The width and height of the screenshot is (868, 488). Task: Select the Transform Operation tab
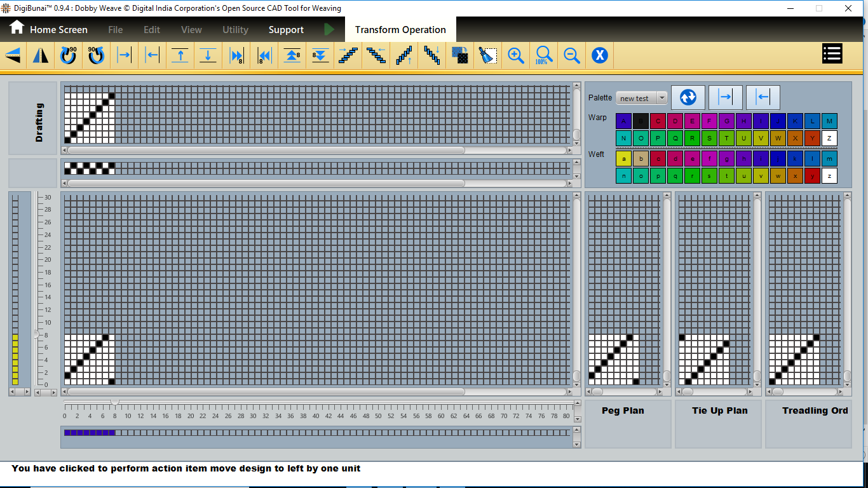400,30
